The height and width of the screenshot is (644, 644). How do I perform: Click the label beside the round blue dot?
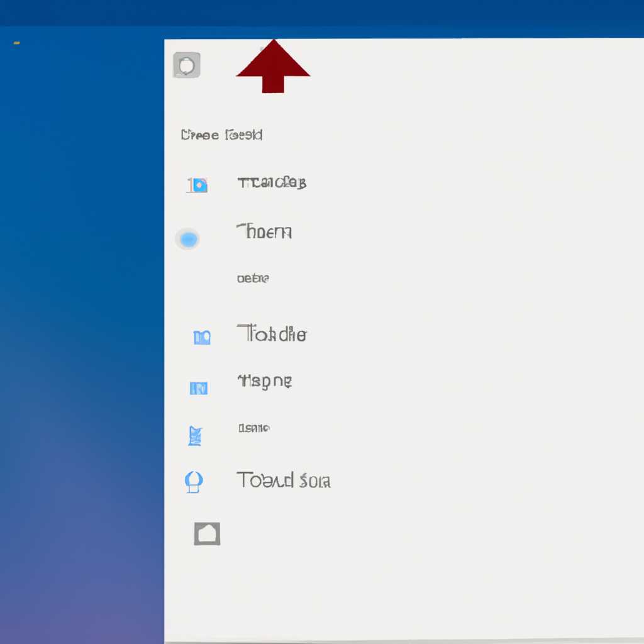pyautogui.click(x=265, y=231)
